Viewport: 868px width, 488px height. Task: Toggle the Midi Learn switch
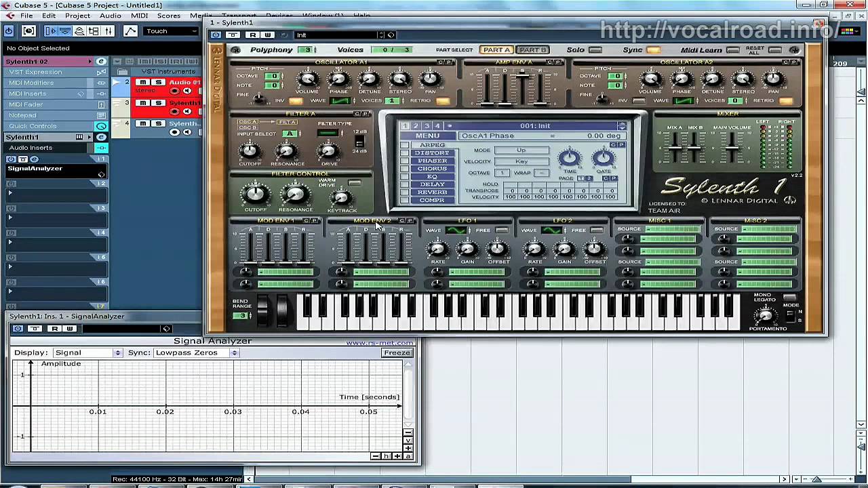click(x=732, y=50)
